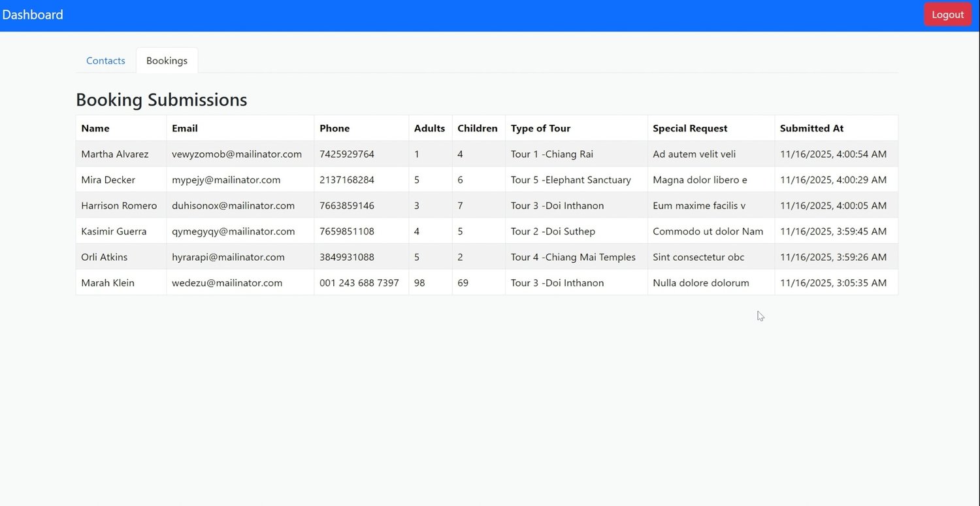Select the Bookings tab

(167, 60)
